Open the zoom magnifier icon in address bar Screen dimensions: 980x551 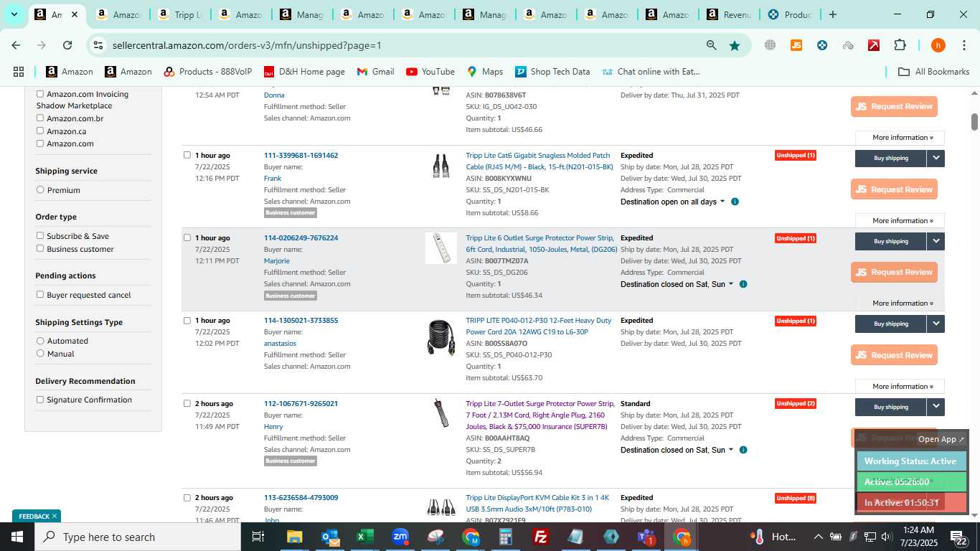click(711, 45)
